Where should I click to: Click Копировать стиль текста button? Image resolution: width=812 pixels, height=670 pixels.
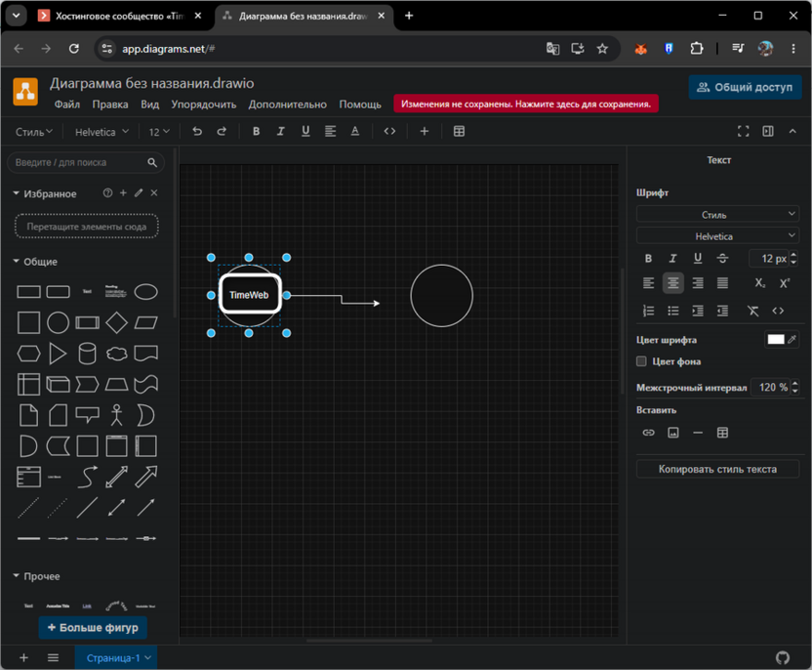point(717,469)
